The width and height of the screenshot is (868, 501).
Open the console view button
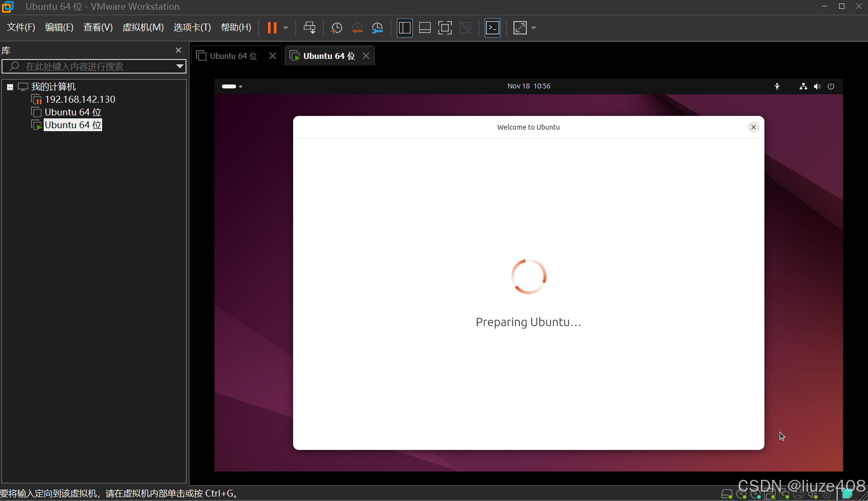[x=492, y=28]
